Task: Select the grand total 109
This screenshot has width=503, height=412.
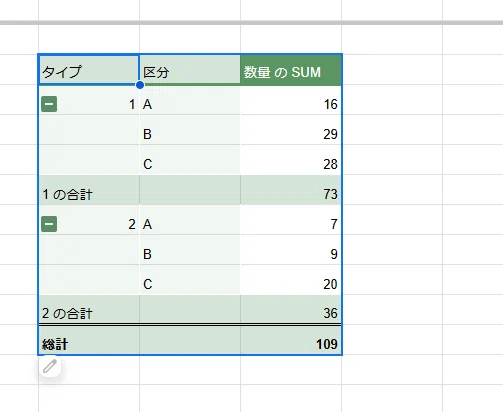Action: pos(291,340)
